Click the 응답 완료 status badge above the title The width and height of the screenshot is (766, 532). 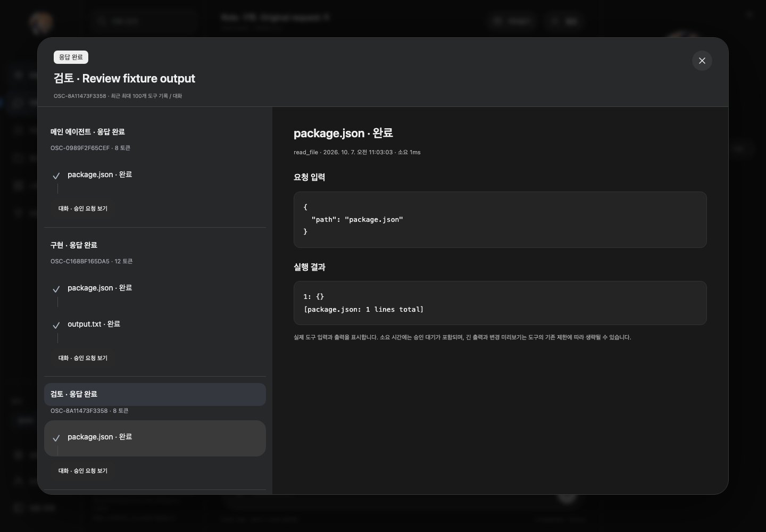click(x=71, y=57)
